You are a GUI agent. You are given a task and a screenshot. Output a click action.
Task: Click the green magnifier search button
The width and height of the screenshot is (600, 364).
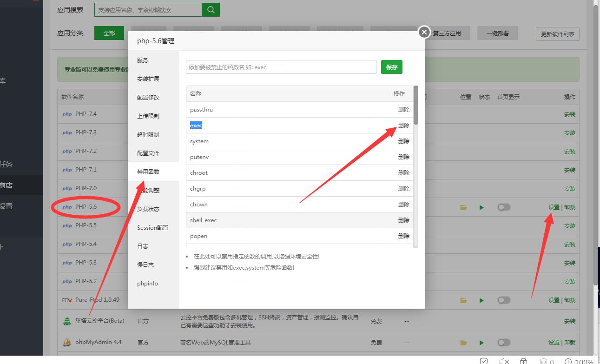pyautogui.click(x=211, y=10)
